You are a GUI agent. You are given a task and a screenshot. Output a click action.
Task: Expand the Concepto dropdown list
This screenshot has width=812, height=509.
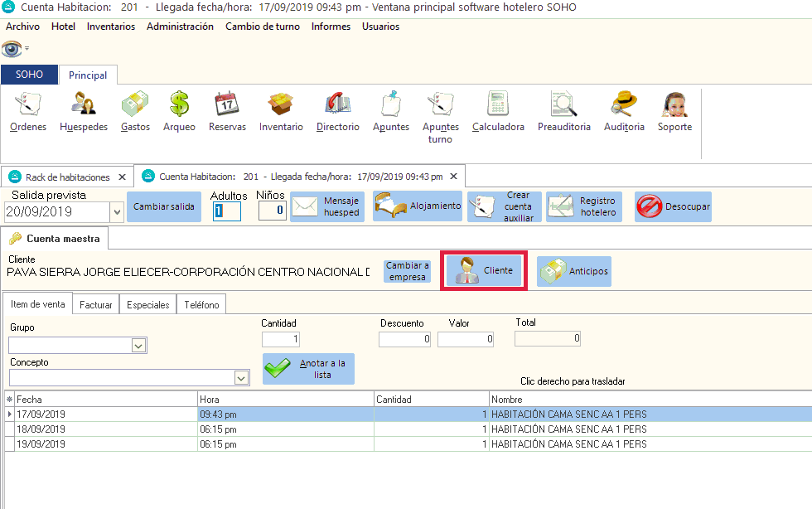241,378
